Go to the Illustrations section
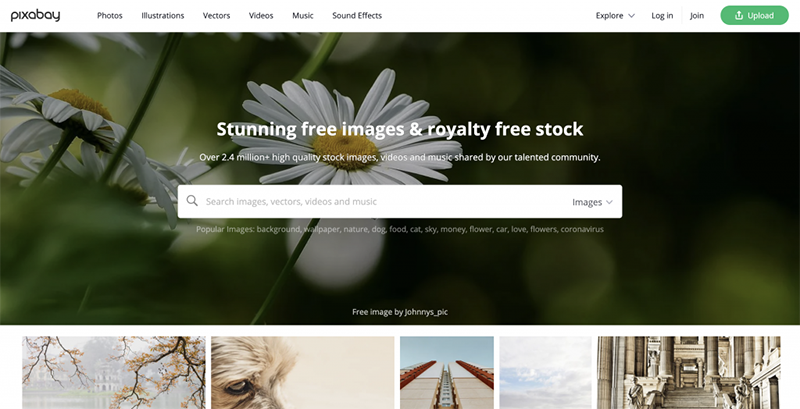Screen dimensions: 800x409 pyautogui.click(x=163, y=16)
